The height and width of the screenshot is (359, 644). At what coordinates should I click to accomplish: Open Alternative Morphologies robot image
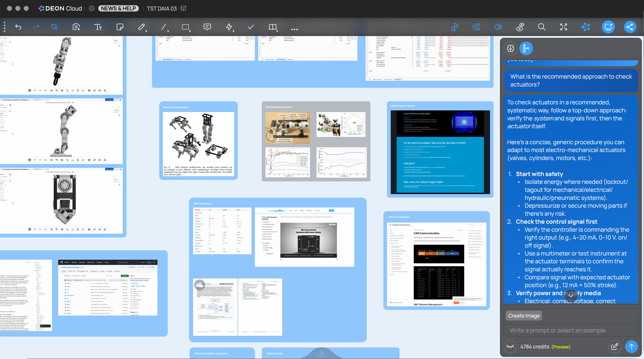[x=199, y=144]
